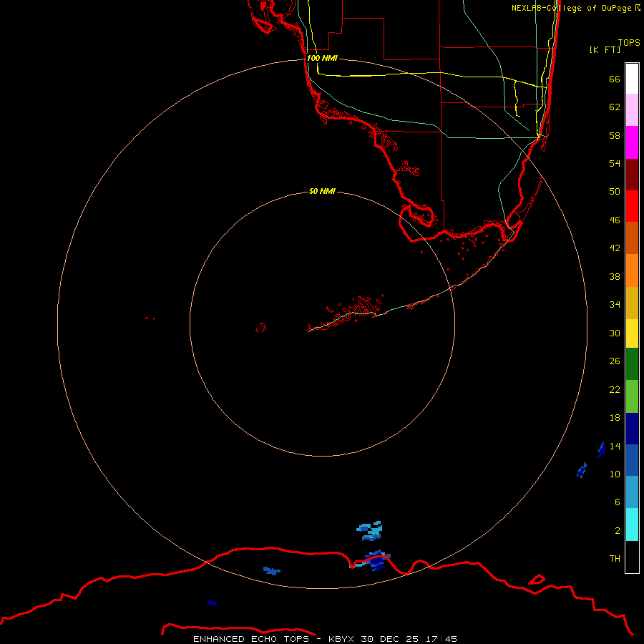This screenshot has height=644, width=644.
Task: Click the navy echo blob on Cuba's coastline
Action: click(376, 560)
